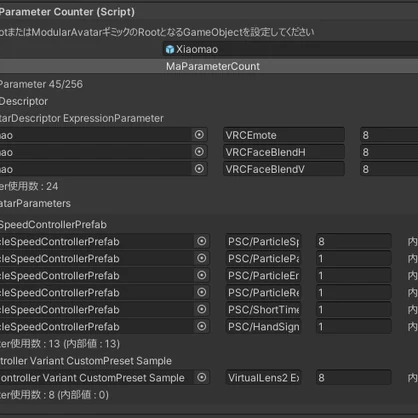Click object field in the VRCFaceBlendH row

pos(104,152)
